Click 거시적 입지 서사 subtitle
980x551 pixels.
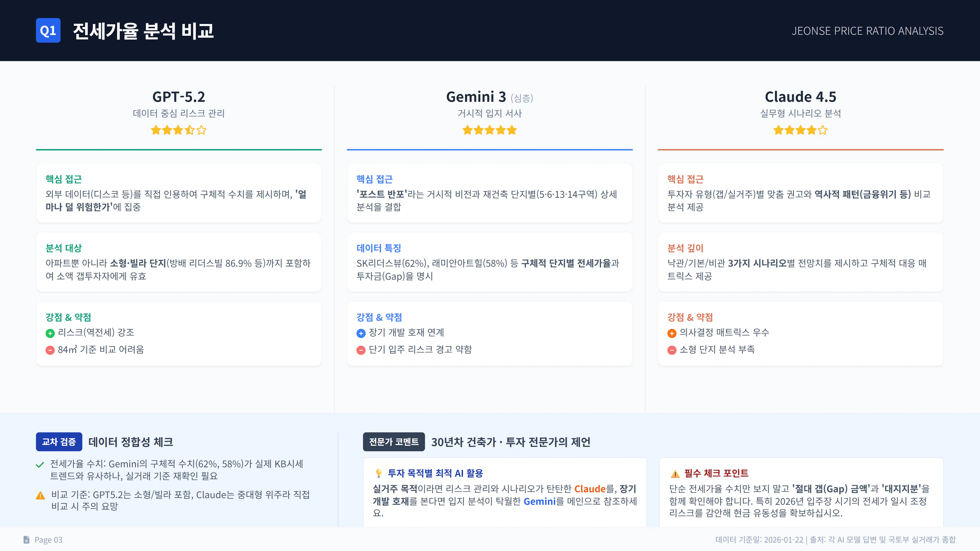click(x=490, y=113)
